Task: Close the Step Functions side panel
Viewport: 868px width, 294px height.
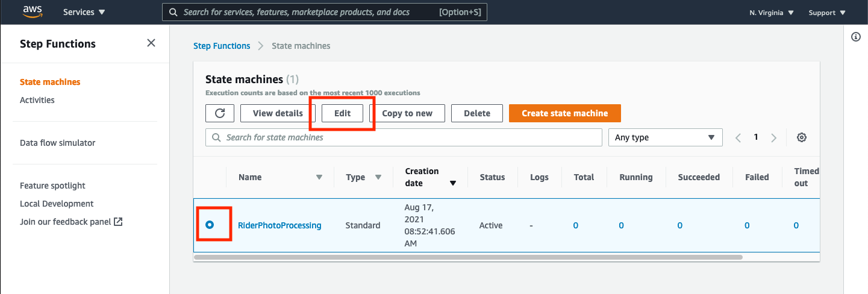Action: click(151, 43)
